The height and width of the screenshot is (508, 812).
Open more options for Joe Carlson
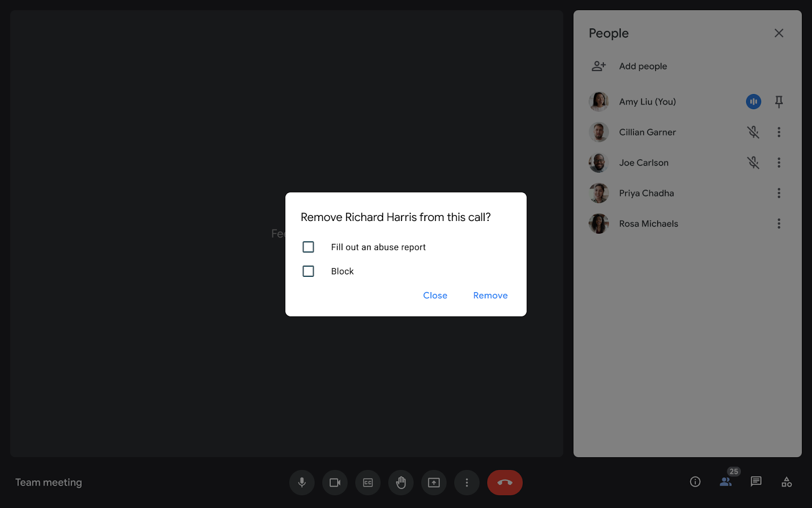click(779, 163)
